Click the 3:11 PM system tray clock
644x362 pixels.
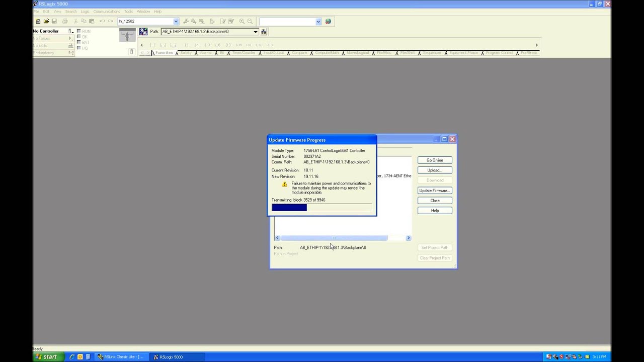click(599, 357)
